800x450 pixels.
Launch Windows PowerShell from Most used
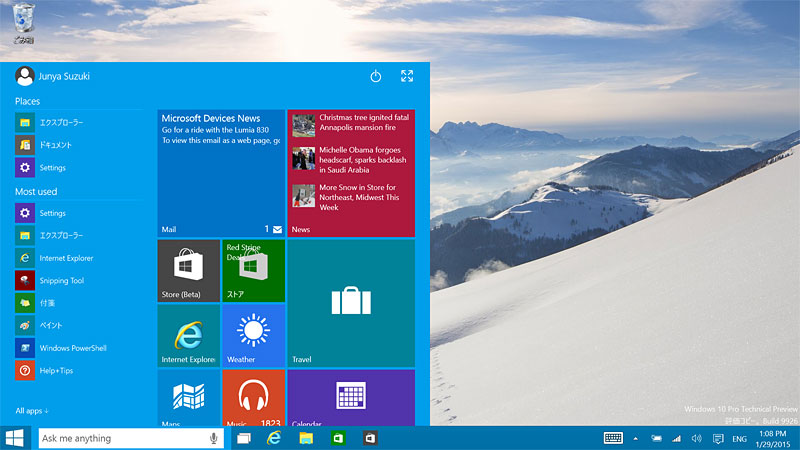point(72,348)
